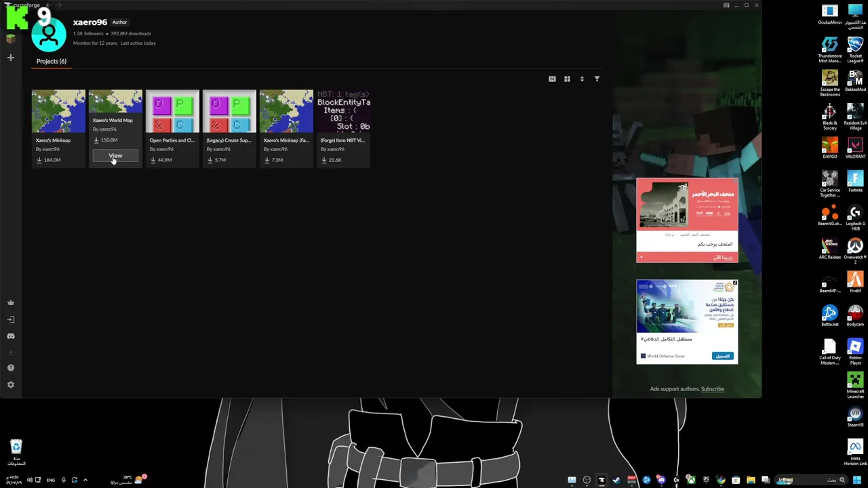Screen dimensions: 868x488
Task: Click the Subscribe link under the ads
Action: [x=712, y=389]
